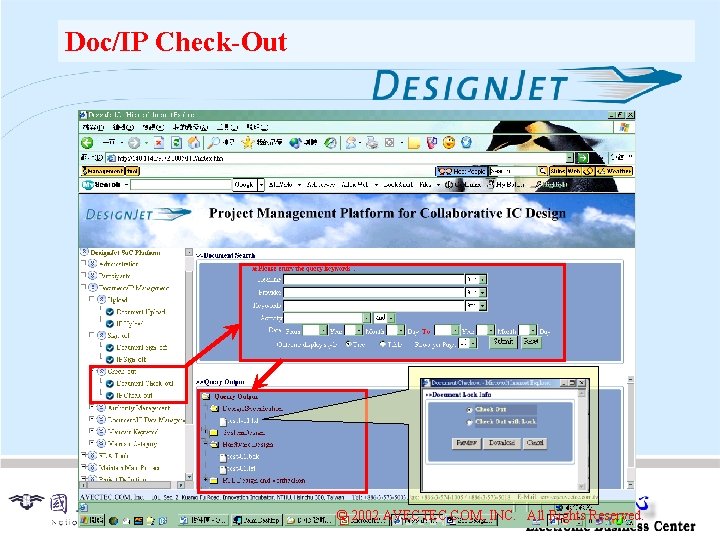Click the Stop loading icon in toolbar

(159, 143)
